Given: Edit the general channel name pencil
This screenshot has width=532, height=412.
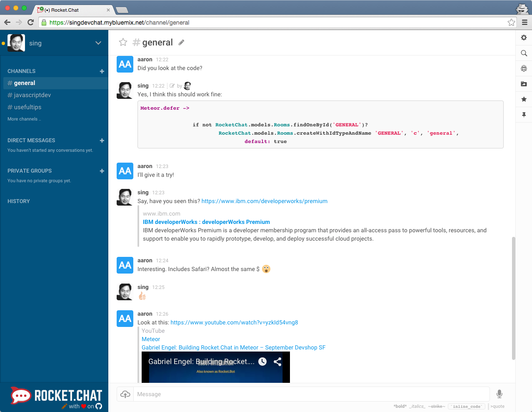Looking at the screenshot, I should (181, 43).
